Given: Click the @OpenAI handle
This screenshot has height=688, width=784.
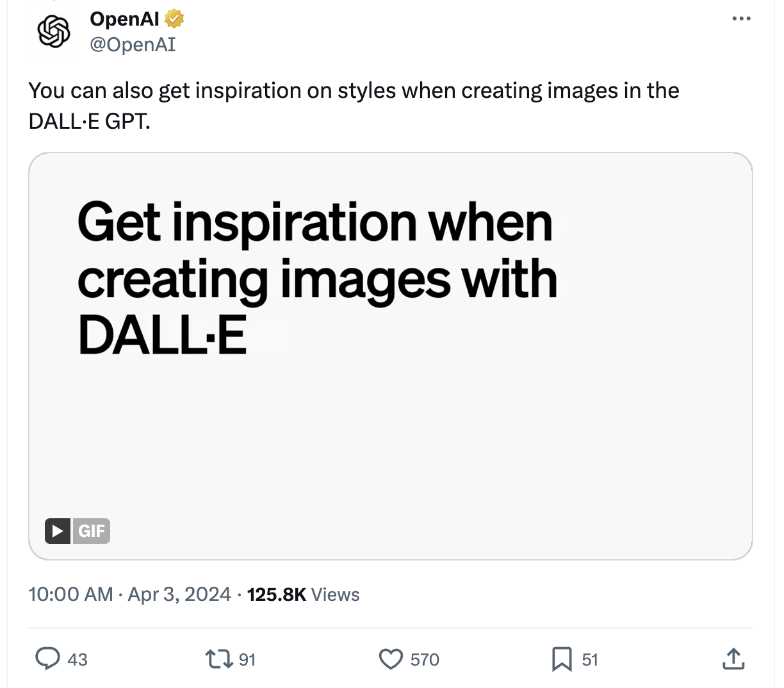Looking at the screenshot, I should coord(133,44).
